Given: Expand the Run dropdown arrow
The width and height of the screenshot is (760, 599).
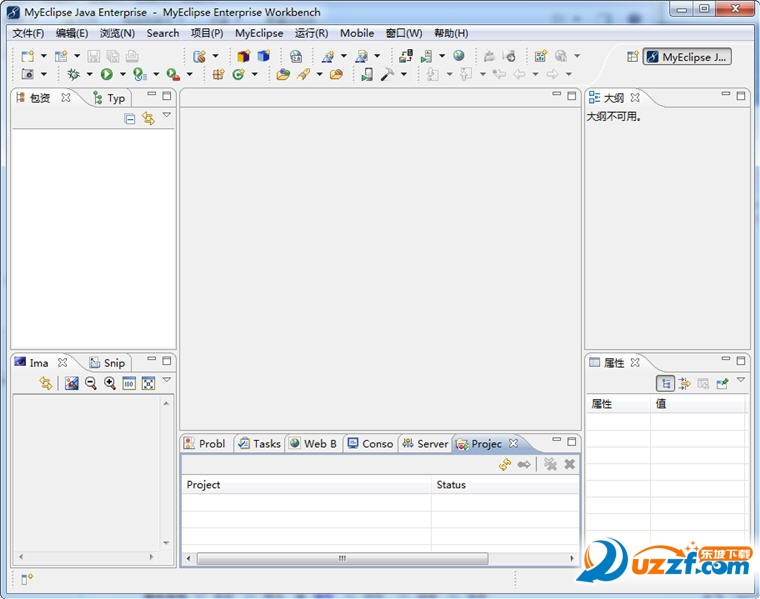Looking at the screenshot, I should point(123,74).
